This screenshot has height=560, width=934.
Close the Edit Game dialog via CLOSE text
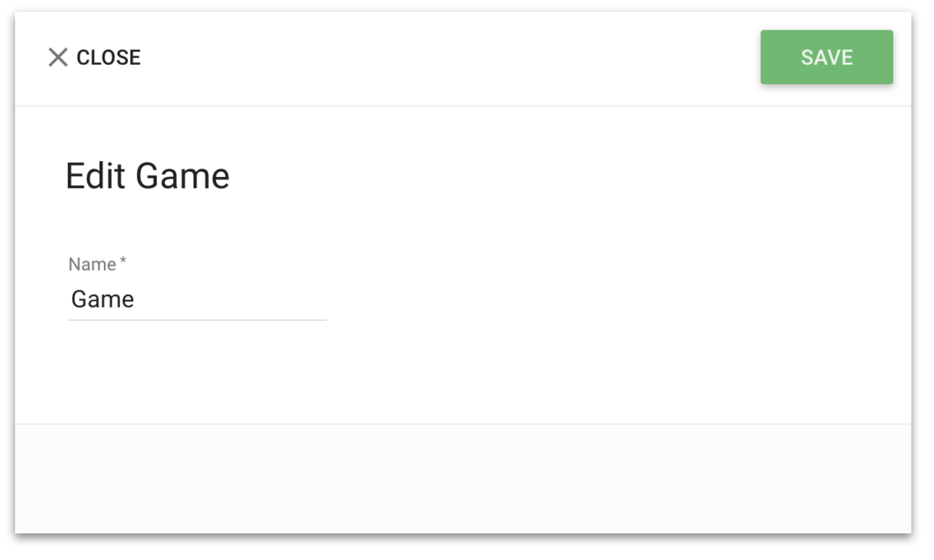pos(108,58)
